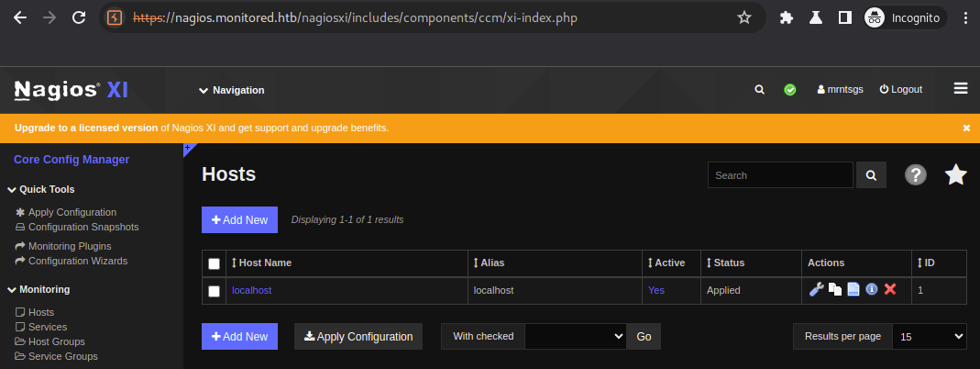Change Results per page dropdown

click(930, 337)
